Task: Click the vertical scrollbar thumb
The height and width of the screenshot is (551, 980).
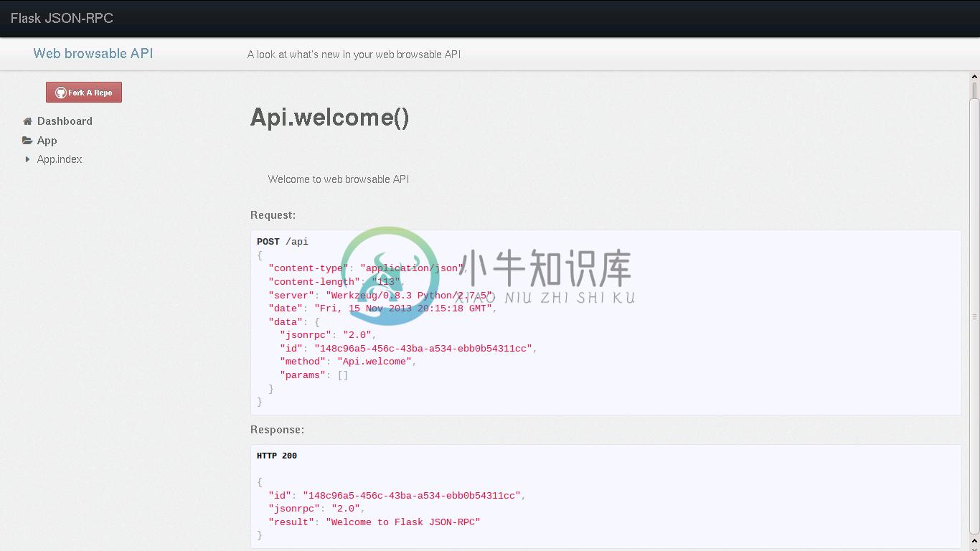Action: point(974,316)
